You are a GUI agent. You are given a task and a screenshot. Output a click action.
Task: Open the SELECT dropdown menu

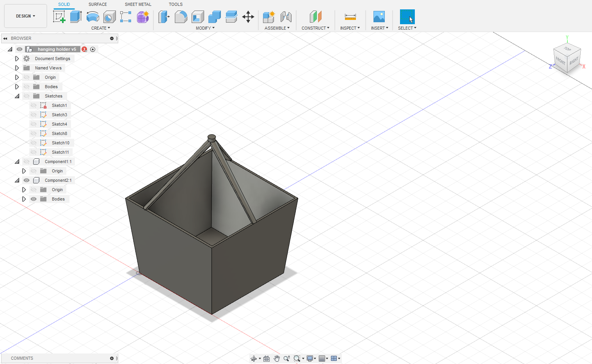[407, 28]
